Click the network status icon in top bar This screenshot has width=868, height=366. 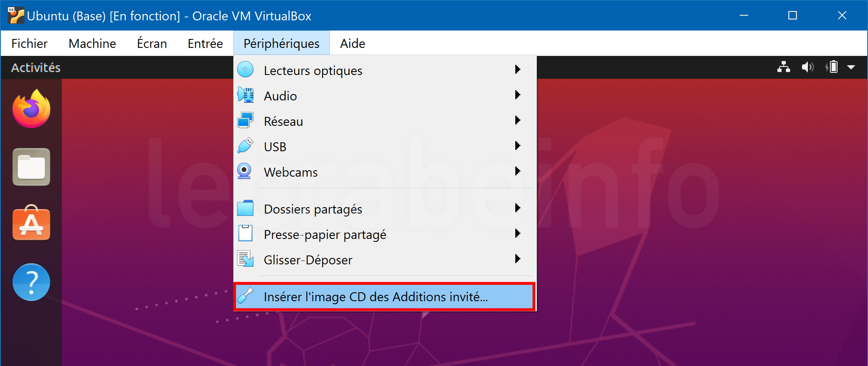point(784,67)
